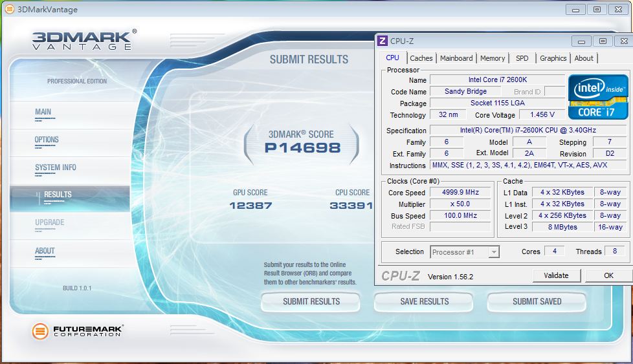
Task: Switch to the Caches tab in CPU-Z
Action: coord(421,58)
